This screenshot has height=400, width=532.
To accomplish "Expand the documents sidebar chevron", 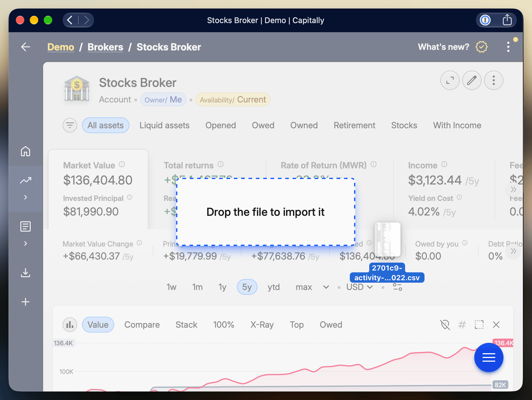I will [x=26, y=243].
